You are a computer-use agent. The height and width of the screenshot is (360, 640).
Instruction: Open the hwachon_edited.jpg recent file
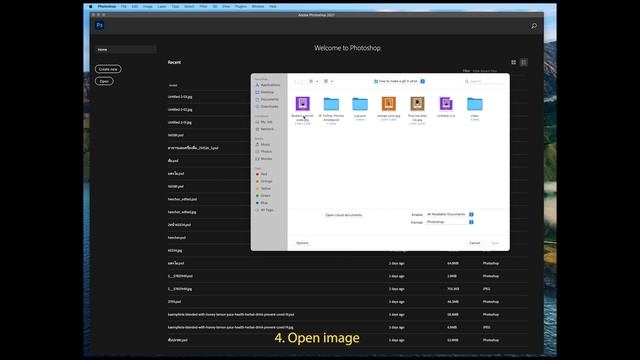182,212
